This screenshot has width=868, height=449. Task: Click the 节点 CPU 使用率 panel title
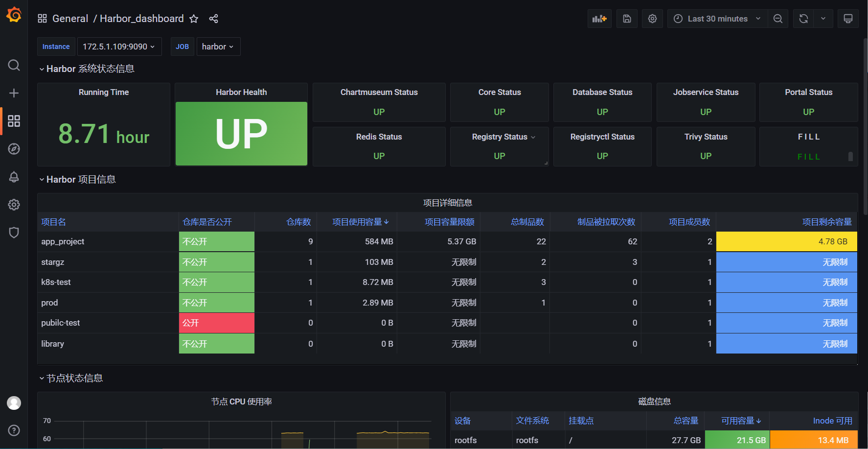(241, 402)
